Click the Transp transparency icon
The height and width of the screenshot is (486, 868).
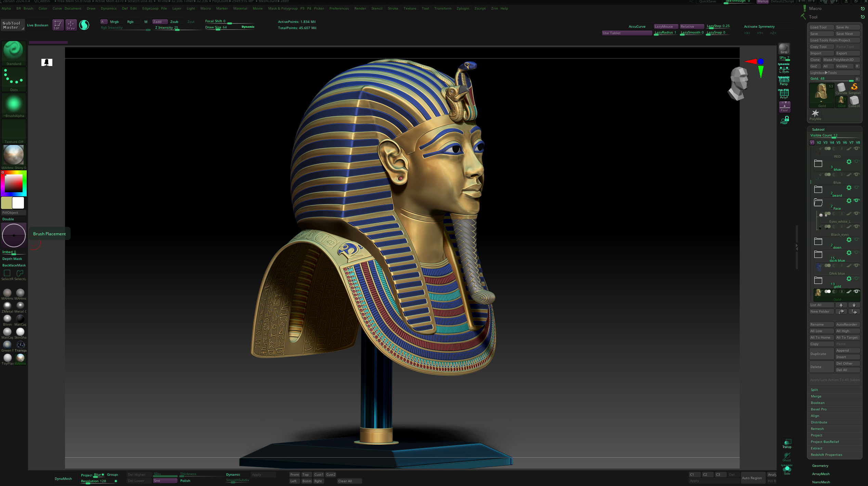click(787, 444)
